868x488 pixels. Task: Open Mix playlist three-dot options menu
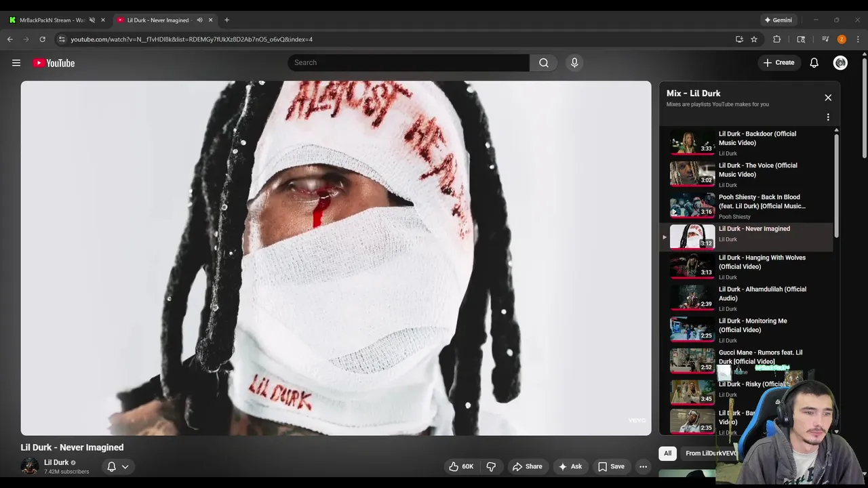pos(828,117)
